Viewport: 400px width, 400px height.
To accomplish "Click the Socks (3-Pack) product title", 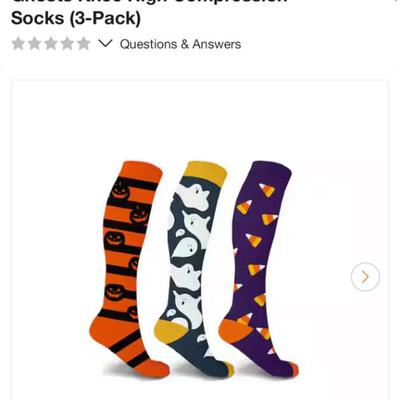I will pyautogui.click(x=76, y=18).
